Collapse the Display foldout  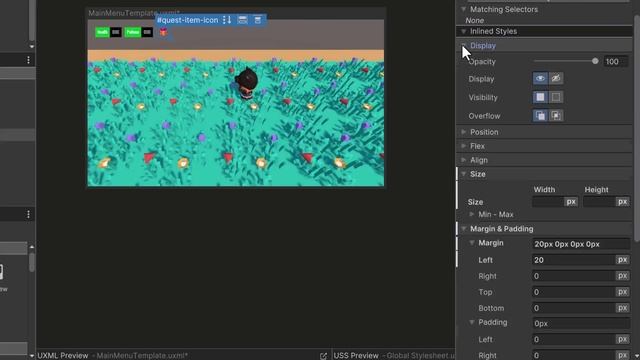pos(464,45)
